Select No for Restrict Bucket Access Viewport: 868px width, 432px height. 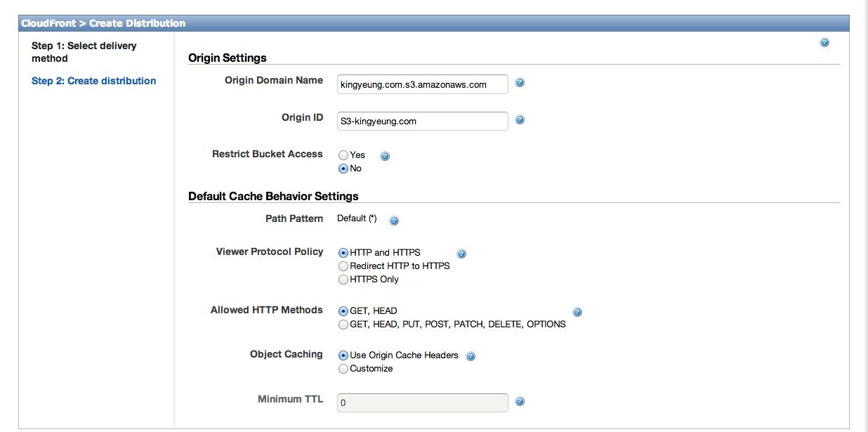[x=343, y=169]
